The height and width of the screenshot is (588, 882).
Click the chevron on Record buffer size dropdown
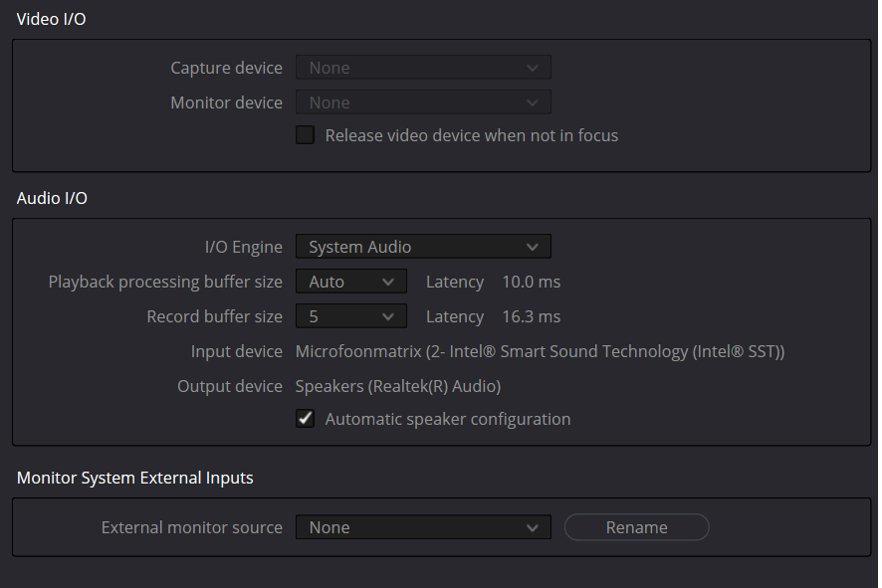(x=387, y=316)
